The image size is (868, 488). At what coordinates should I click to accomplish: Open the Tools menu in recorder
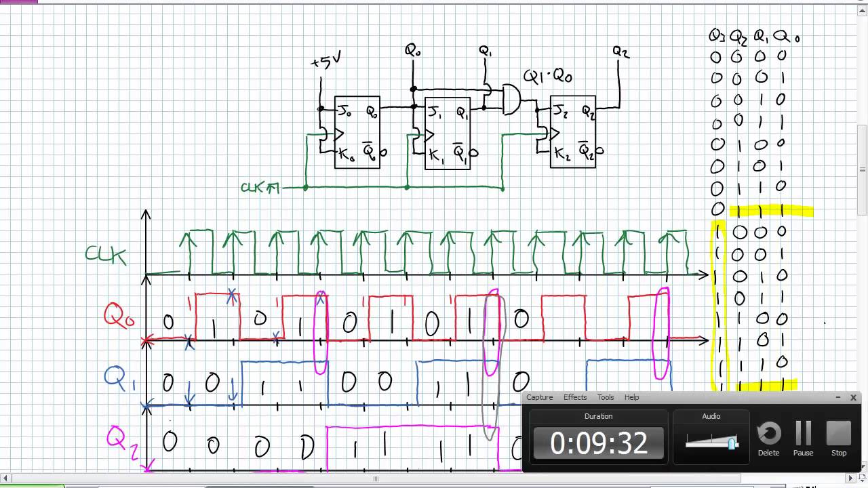pyautogui.click(x=606, y=397)
